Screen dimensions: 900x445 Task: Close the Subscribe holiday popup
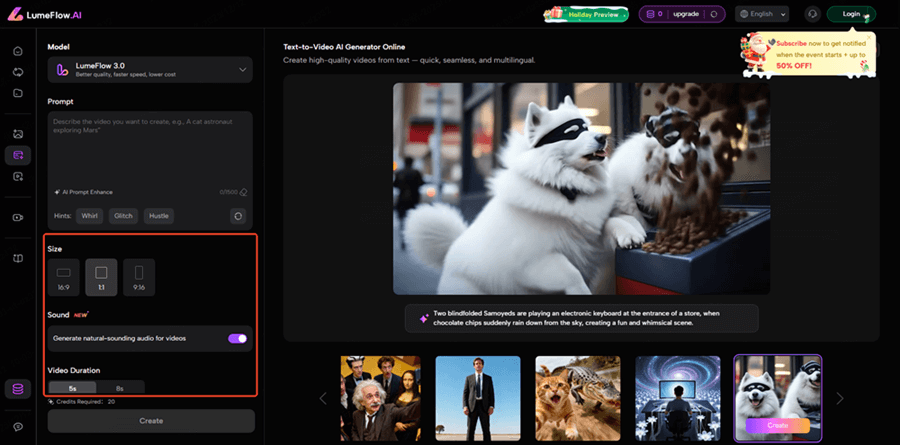868,37
